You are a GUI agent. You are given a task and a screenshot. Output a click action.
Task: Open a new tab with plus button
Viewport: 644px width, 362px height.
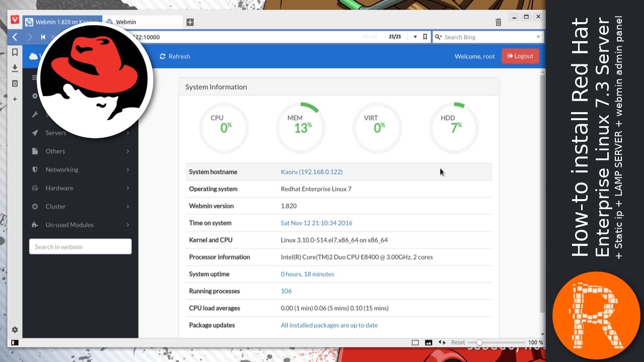(190, 22)
